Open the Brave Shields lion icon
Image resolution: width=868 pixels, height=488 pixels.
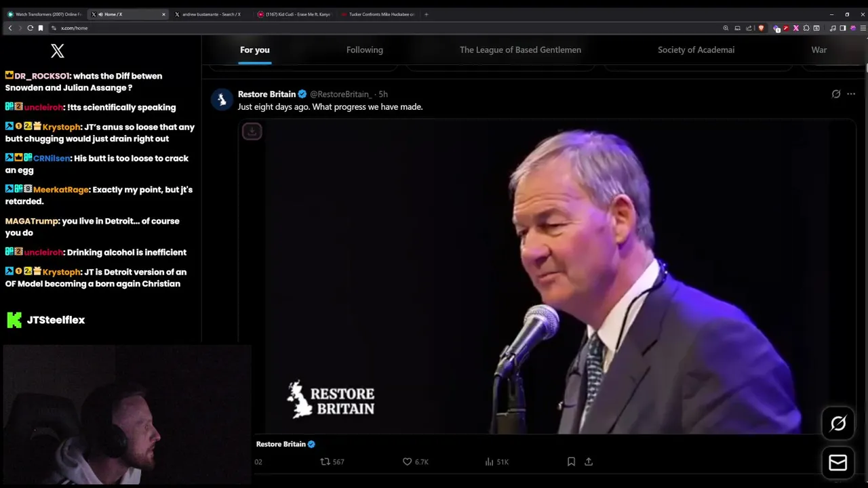[x=761, y=28]
